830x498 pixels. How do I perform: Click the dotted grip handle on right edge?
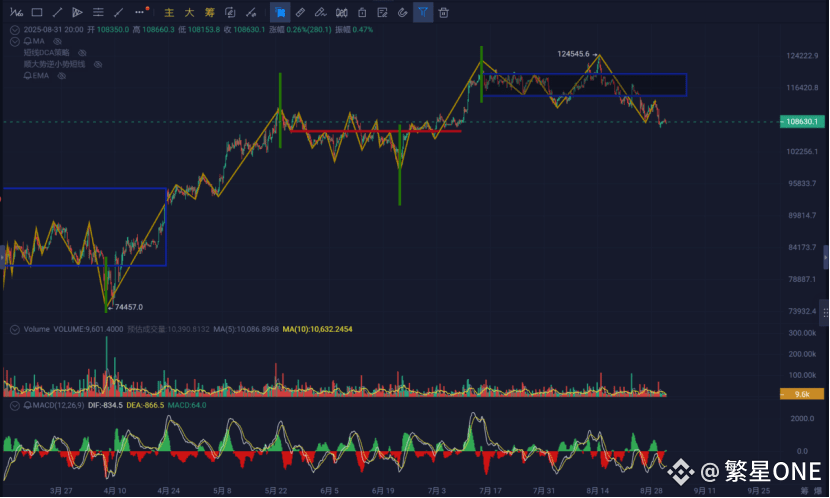click(825, 313)
